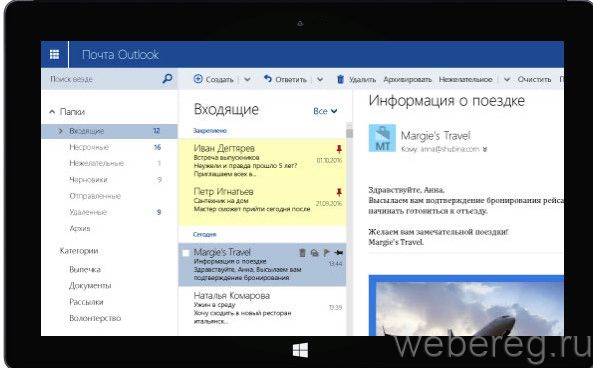Select the Волонтерство category
593x368 pixels.
click(95, 318)
